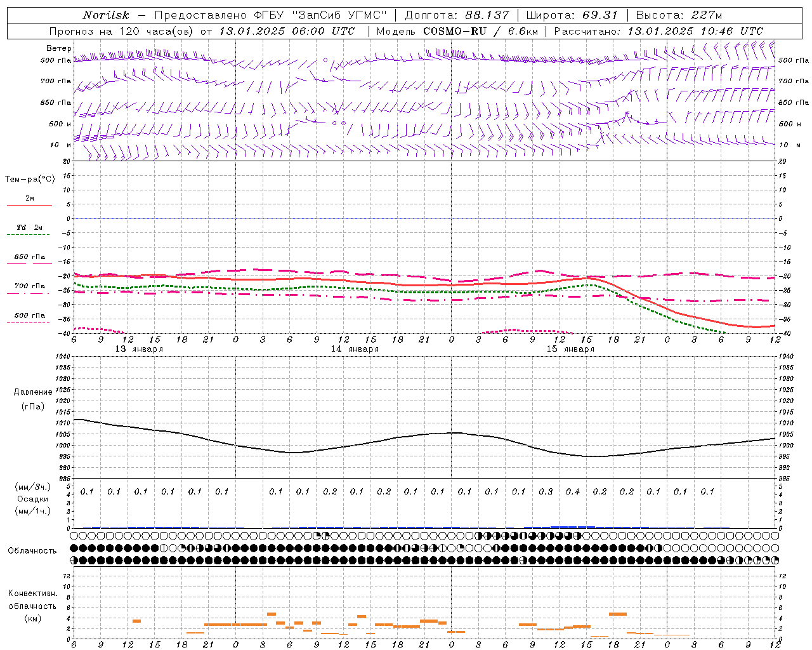Click the "1040" label on left pressure axis
The height and width of the screenshot is (650, 812).
62,357
